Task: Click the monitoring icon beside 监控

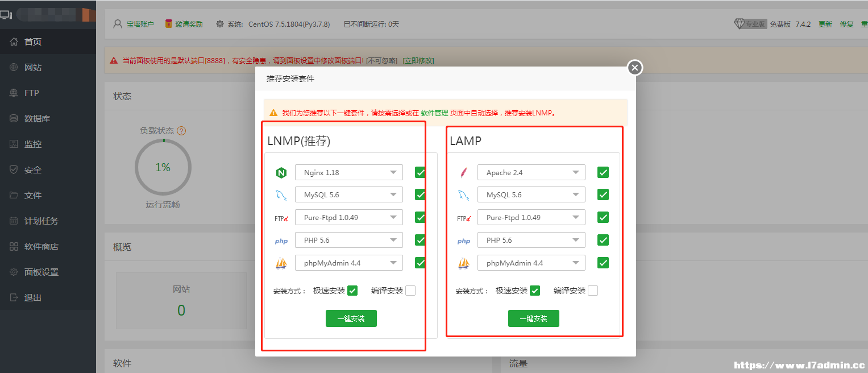Action: pos(14,144)
